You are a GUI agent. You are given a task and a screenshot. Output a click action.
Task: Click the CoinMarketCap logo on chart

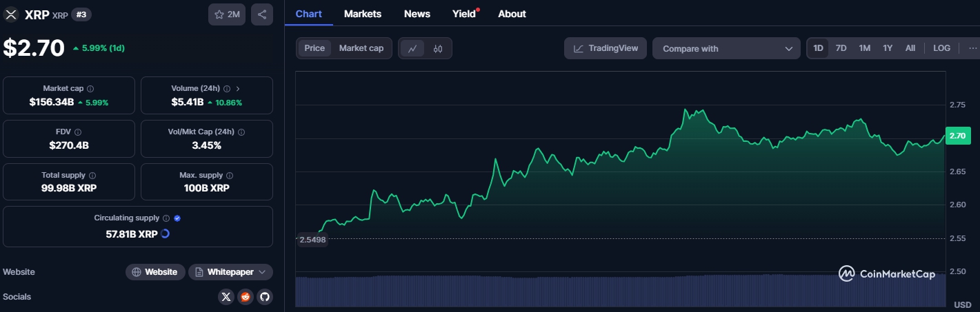(x=887, y=274)
